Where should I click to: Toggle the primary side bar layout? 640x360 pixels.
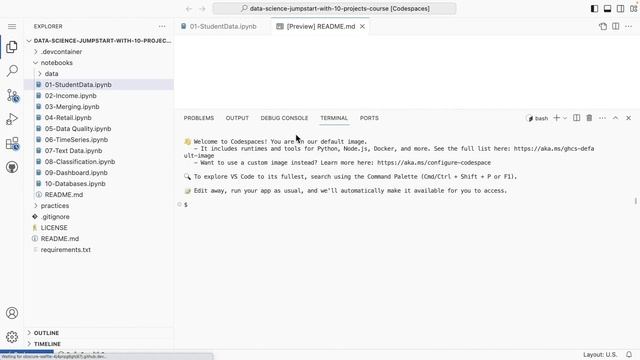click(x=594, y=9)
